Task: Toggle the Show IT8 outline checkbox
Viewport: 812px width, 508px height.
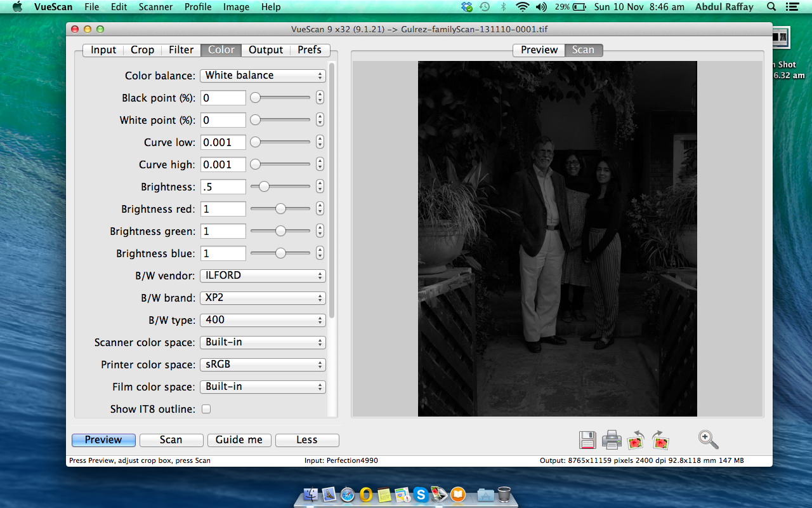Action: 206,409
